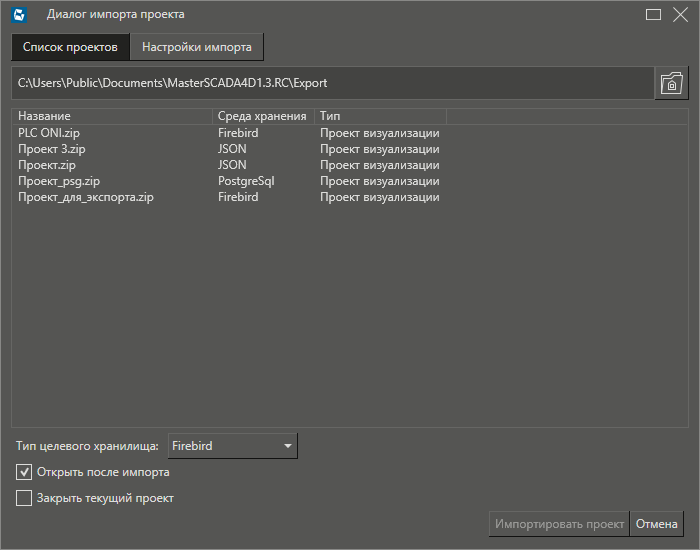Sort by 'Среда хранения' column header
The width and height of the screenshot is (700, 550).
262,116
